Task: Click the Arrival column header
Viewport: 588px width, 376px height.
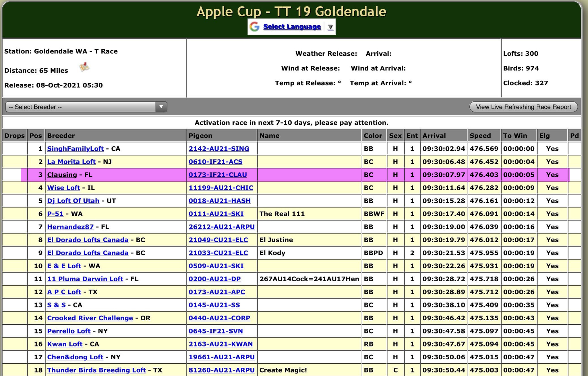Action: [x=434, y=135]
